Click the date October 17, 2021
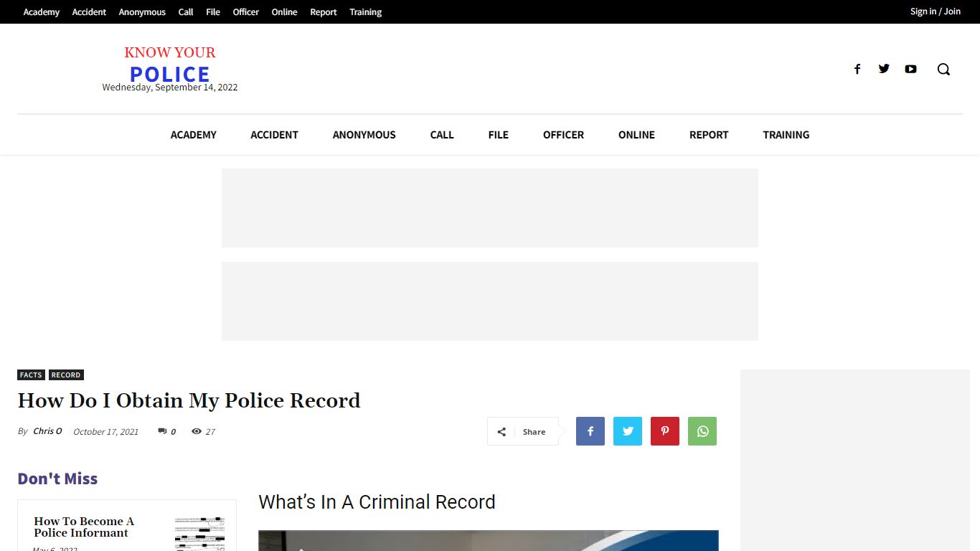The width and height of the screenshot is (980, 551). (106, 432)
